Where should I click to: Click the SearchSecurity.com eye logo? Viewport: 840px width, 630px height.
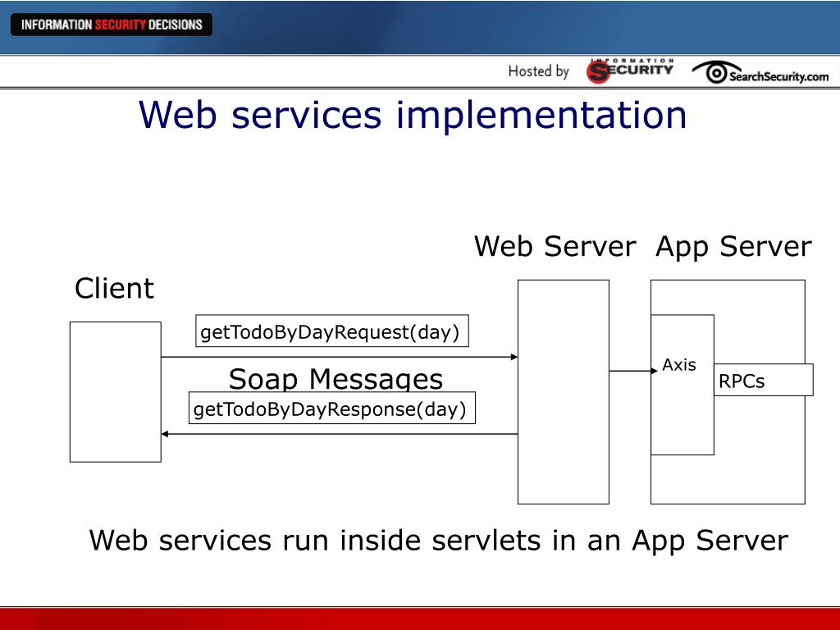point(760,73)
